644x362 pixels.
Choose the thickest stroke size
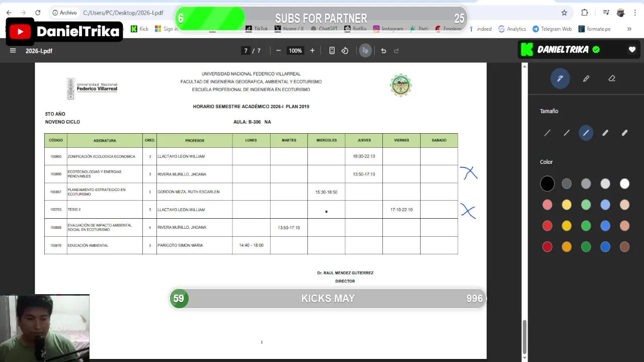[x=624, y=133]
